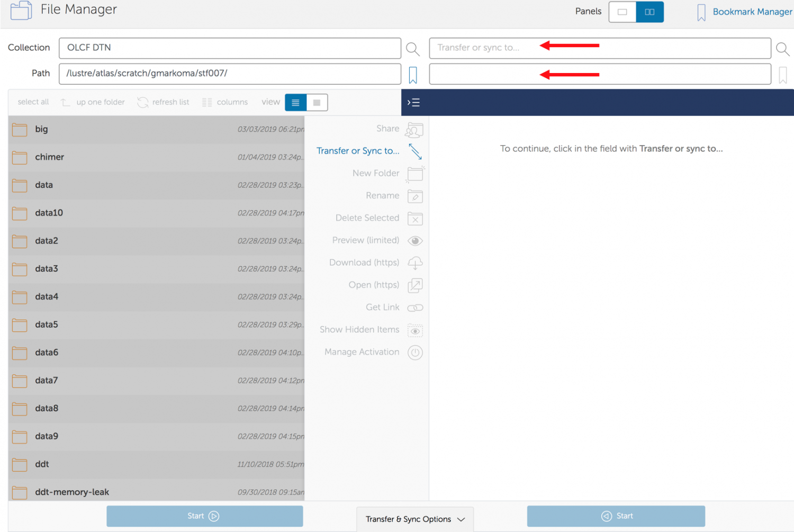The height and width of the screenshot is (532, 794).
Task: Click the bookmark icon beside the Path field
Action: (413, 75)
